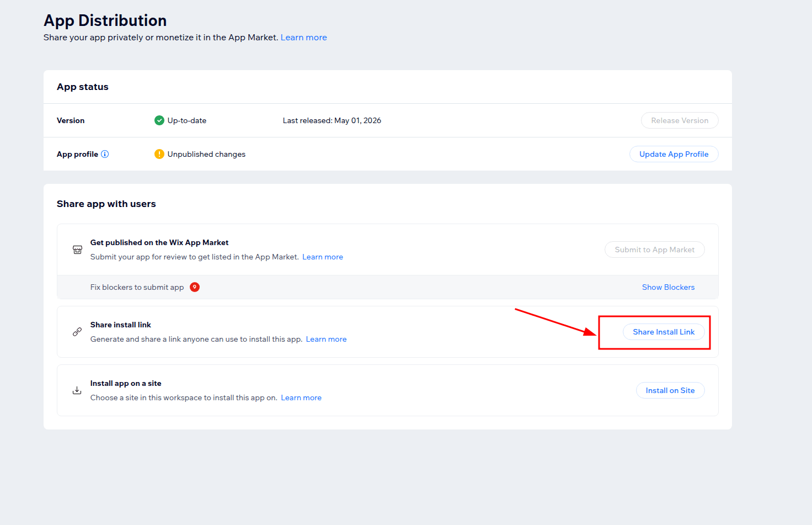812x525 pixels.
Task: Open Learn more link for share install link
Action: [327, 339]
